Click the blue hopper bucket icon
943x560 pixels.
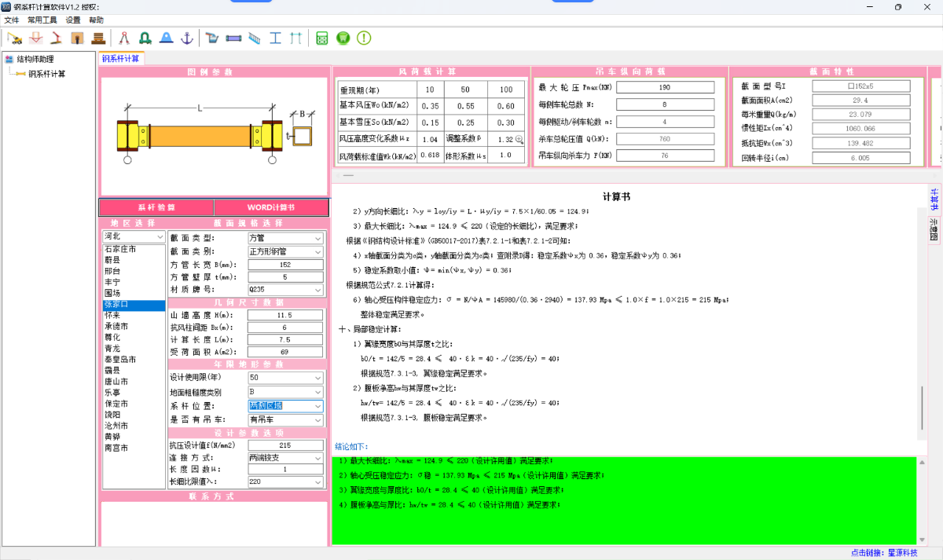[x=212, y=38]
